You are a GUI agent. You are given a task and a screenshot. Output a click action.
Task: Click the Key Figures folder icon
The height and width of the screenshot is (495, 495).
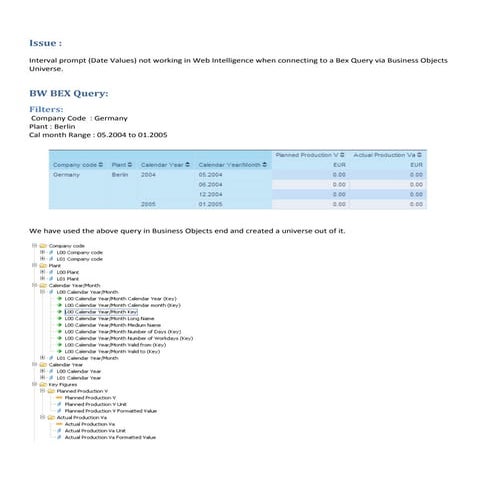43,384
